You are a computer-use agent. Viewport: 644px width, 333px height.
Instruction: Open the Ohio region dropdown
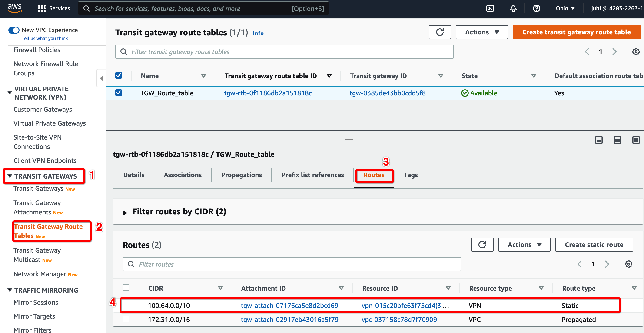(x=565, y=8)
